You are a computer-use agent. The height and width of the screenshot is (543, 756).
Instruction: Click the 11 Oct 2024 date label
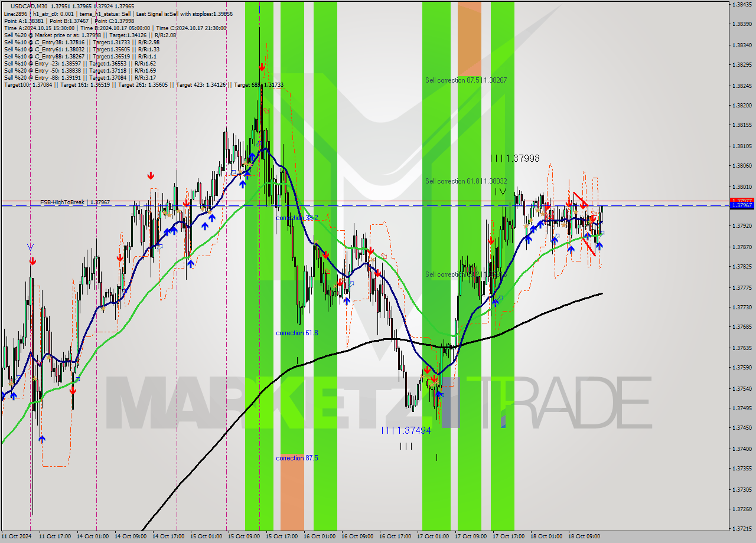click(x=17, y=537)
